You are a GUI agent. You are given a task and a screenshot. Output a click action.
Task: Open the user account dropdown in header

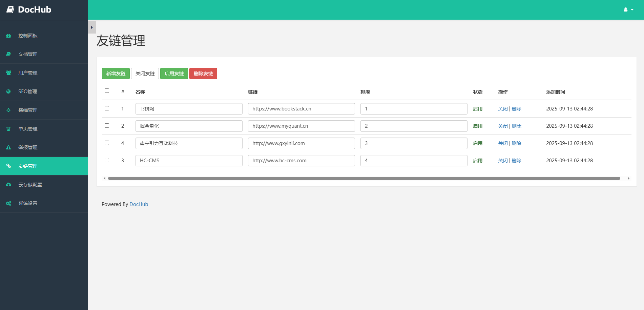coord(628,10)
